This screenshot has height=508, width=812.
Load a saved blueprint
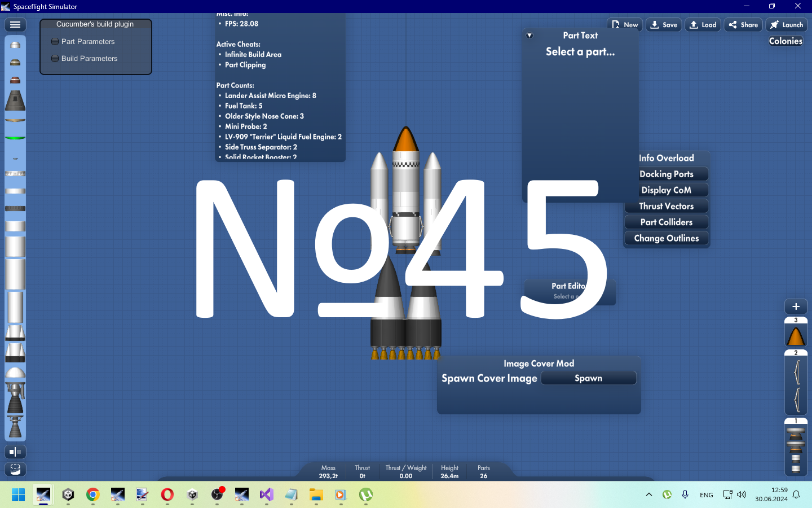point(703,25)
